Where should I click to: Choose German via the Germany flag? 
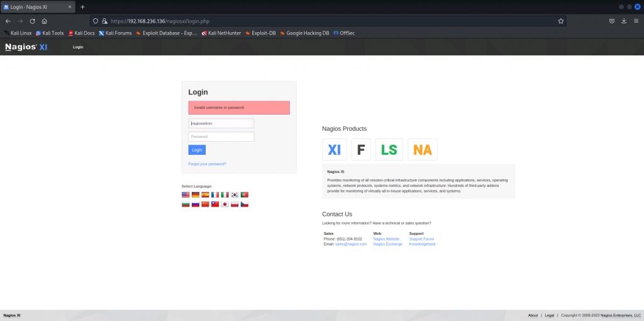click(196, 195)
